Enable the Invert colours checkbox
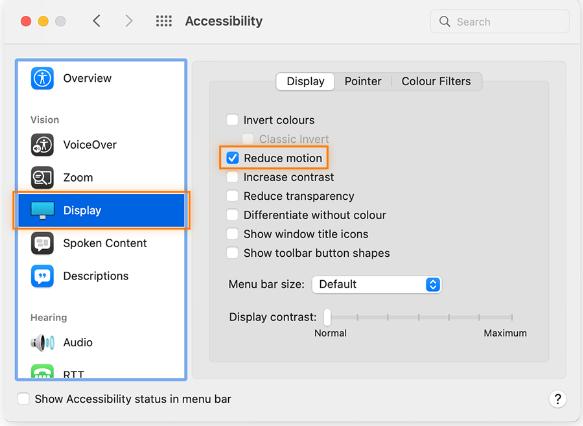Viewport: 583px width, 426px height. tap(232, 120)
